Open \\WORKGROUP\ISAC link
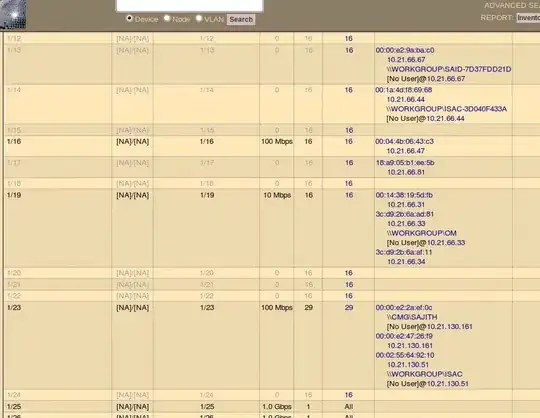Viewport: 540px width, 418px height. [424, 374]
